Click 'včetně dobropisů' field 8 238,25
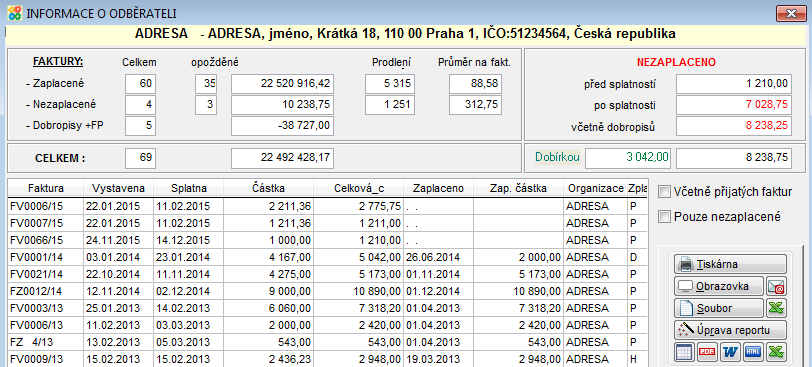The height and width of the screenshot is (367, 812). 734,126
